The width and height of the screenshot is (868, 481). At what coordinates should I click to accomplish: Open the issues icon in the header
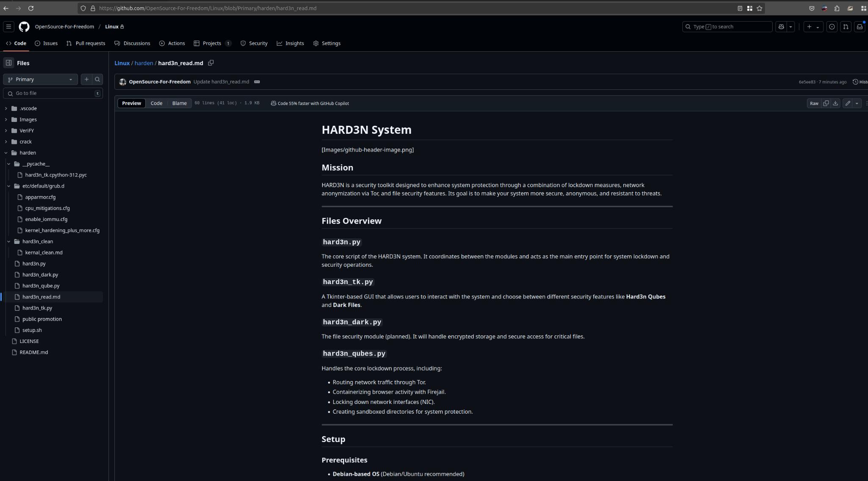pos(832,26)
